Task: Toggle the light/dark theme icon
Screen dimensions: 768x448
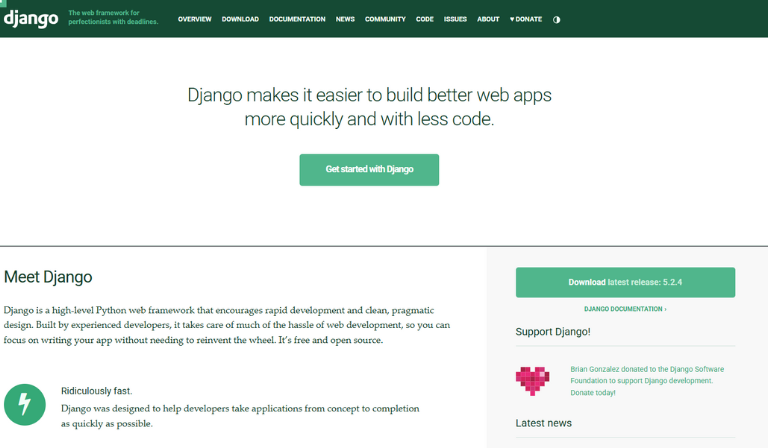Action: 556,20
